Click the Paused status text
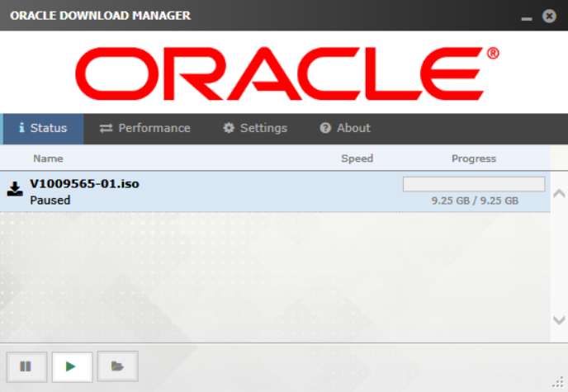This screenshot has height=392, width=568. (x=50, y=201)
